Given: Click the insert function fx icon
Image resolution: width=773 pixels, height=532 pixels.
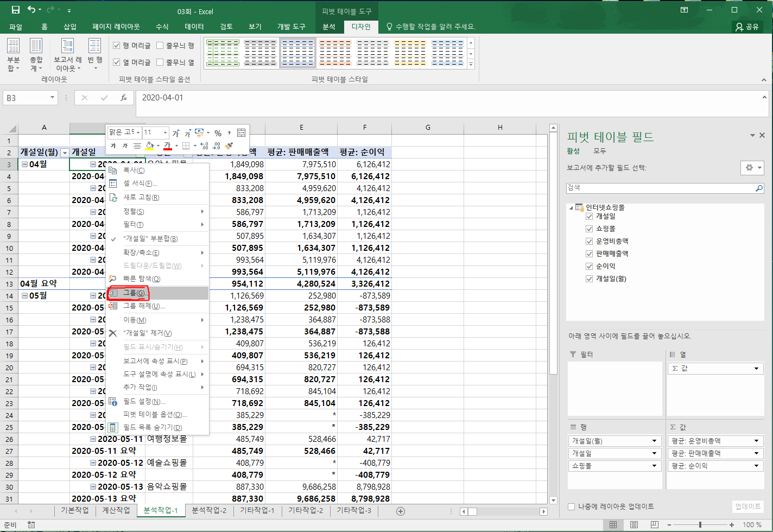Looking at the screenshot, I should coord(124,98).
